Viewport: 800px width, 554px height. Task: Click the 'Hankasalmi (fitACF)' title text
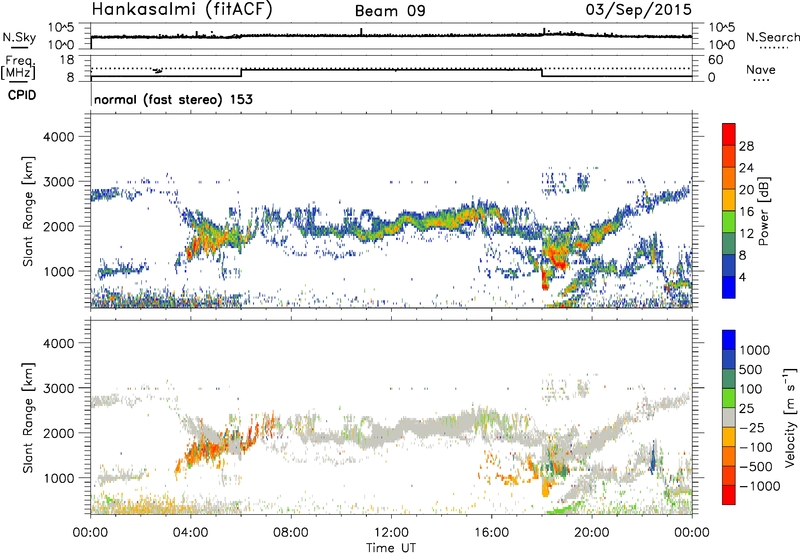[182, 9]
